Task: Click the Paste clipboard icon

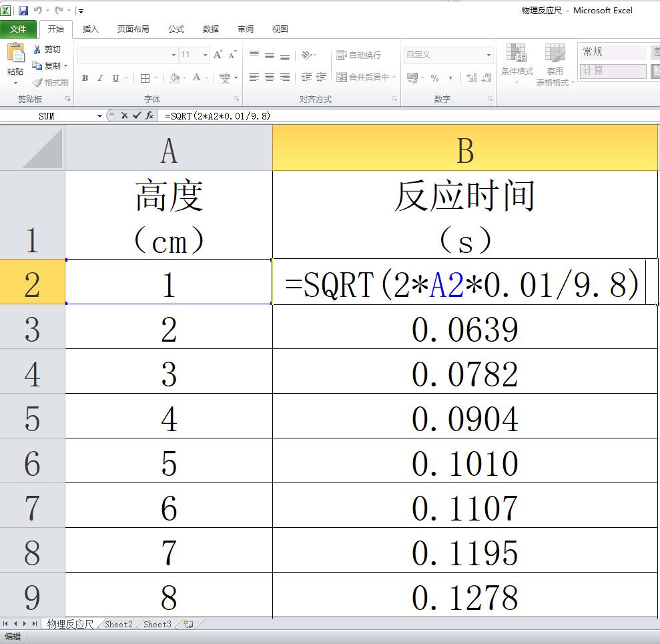Action: tap(15, 54)
